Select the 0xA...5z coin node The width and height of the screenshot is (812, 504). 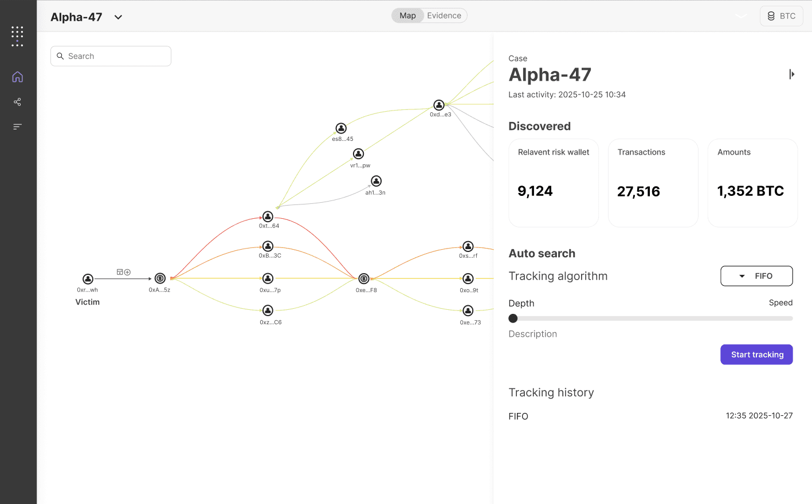[x=160, y=278]
